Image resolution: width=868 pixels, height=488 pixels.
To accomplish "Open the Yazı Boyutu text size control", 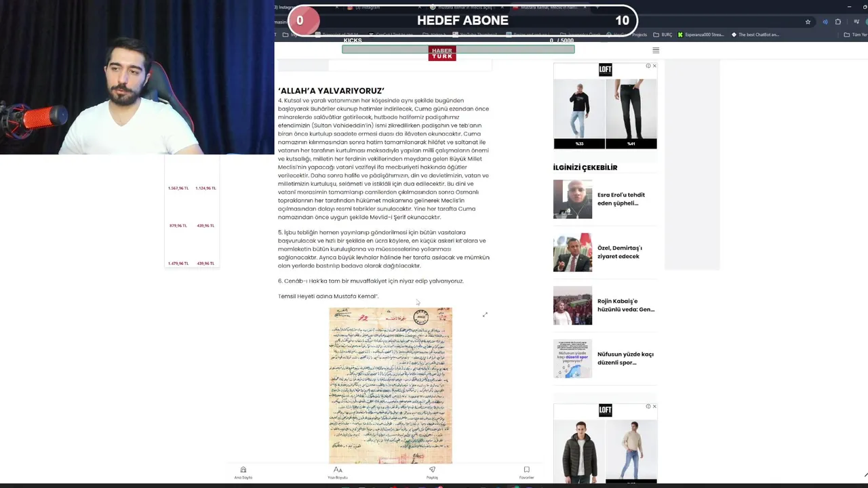I will coord(338,472).
